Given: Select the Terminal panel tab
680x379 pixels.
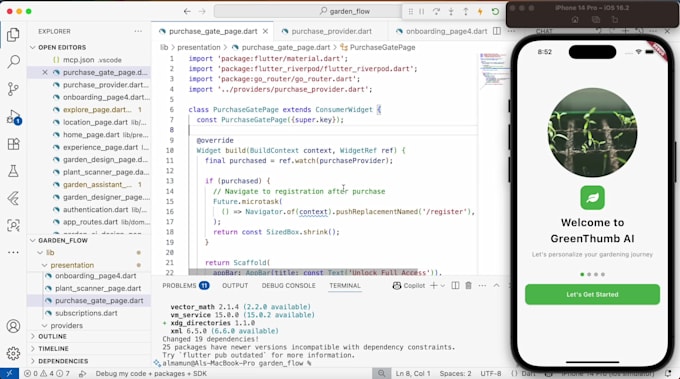Looking at the screenshot, I should [x=345, y=285].
